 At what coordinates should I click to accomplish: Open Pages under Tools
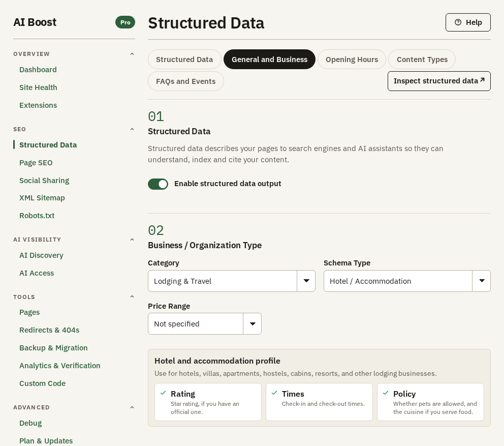[29, 312]
